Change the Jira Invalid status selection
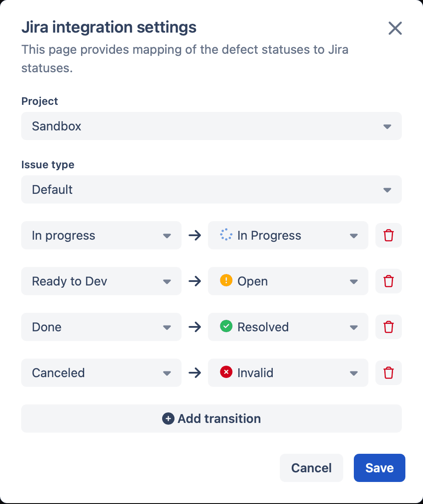Image resolution: width=423 pixels, height=504 pixels. [x=288, y=373]
